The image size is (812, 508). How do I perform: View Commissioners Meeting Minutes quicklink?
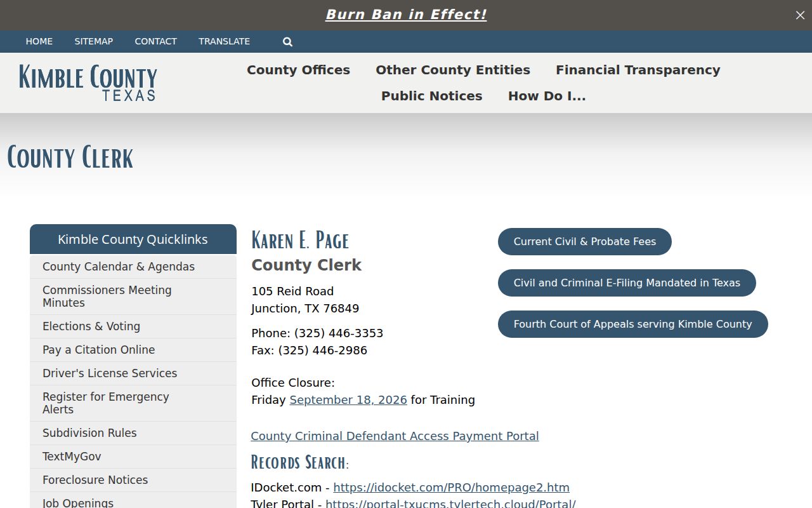point(133,297)
